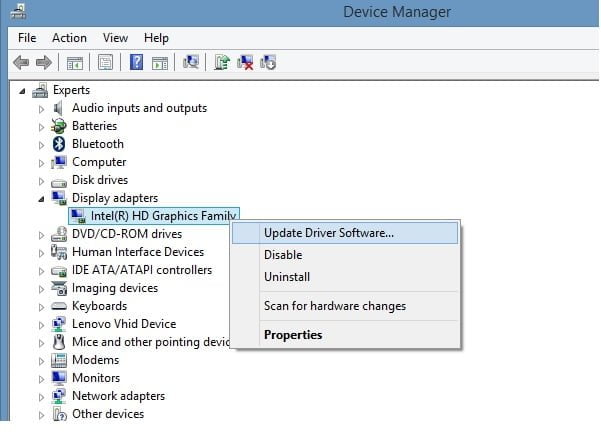Viewport: 601px width, 435px height.
Task: Click the Bluetooth logo icon
Action: (x=59, y=144)
